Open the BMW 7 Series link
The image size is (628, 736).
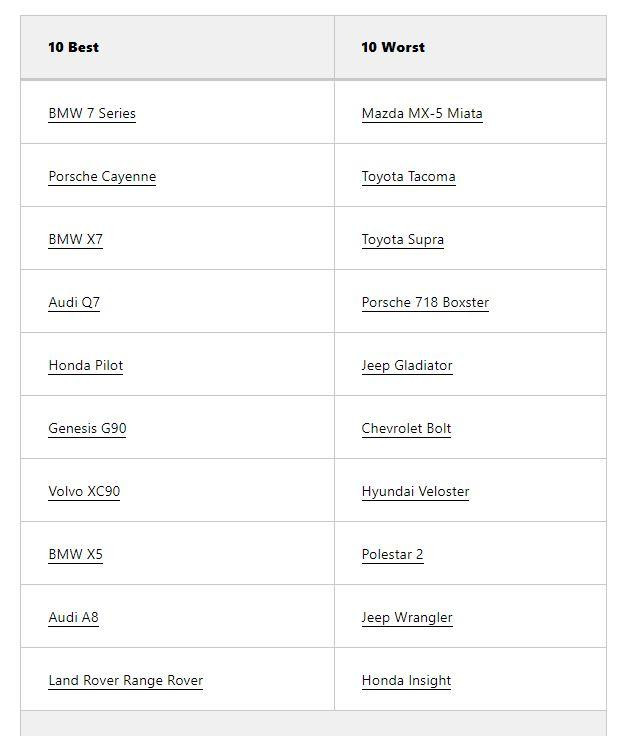coord(92,113)
